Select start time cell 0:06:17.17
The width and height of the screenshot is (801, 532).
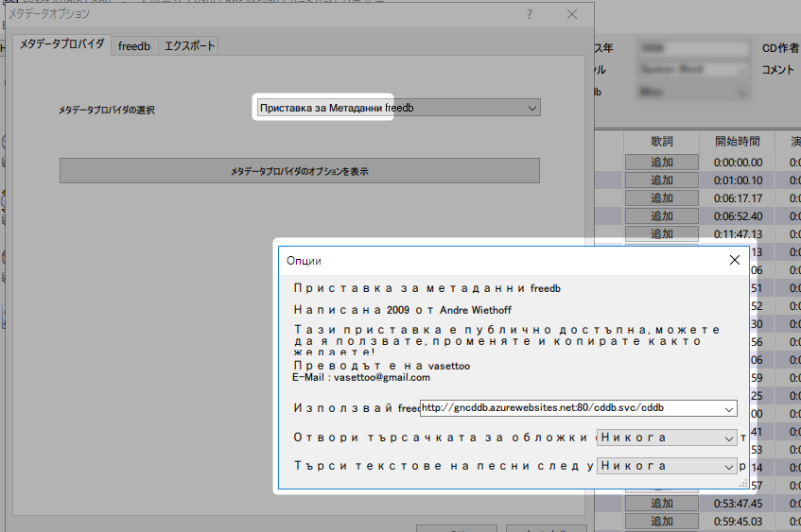click(738, 198)
